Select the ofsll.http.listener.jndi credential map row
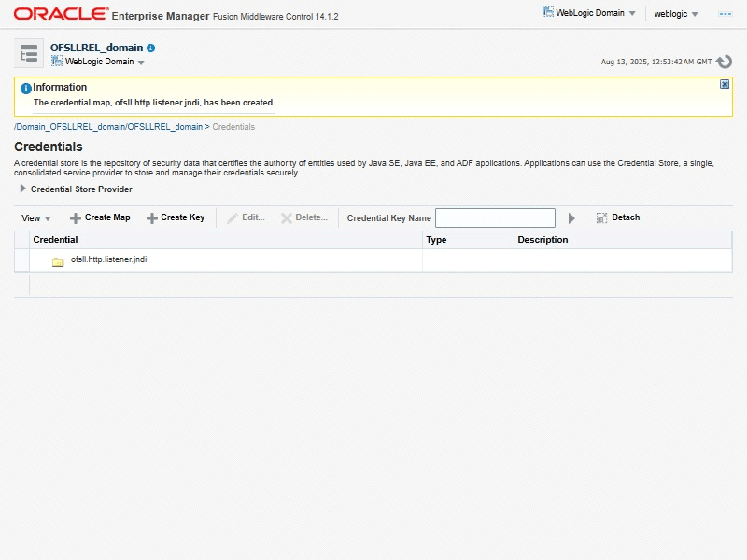 point(373,260)
